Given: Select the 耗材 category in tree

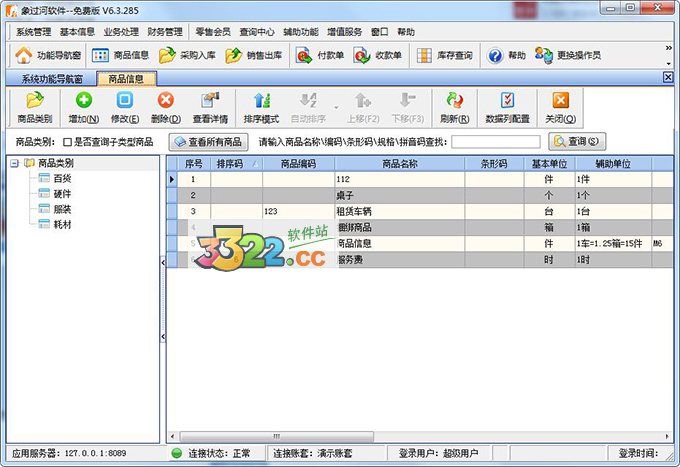Looking at the screenshot, I should coord(62,225).
